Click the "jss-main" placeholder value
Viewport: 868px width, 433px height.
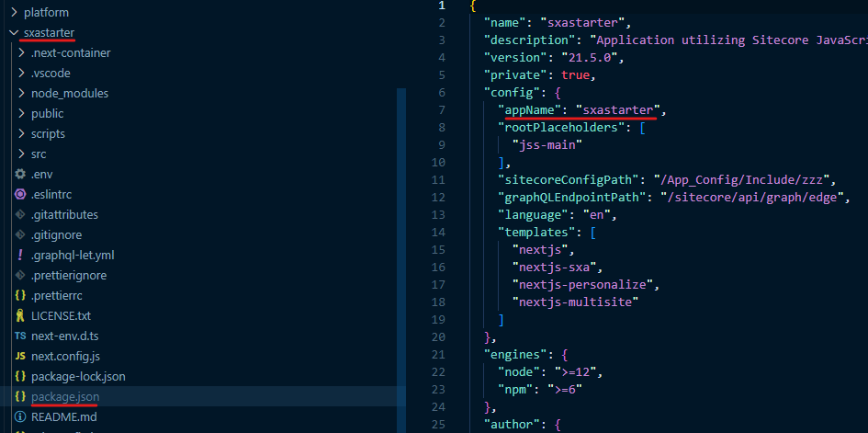tap(547, 144)
